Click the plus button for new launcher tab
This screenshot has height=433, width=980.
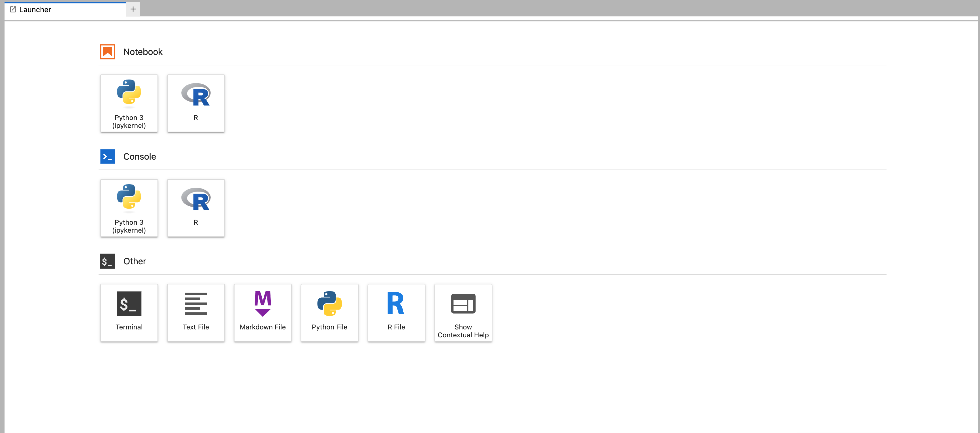click(x=133, y=9)
